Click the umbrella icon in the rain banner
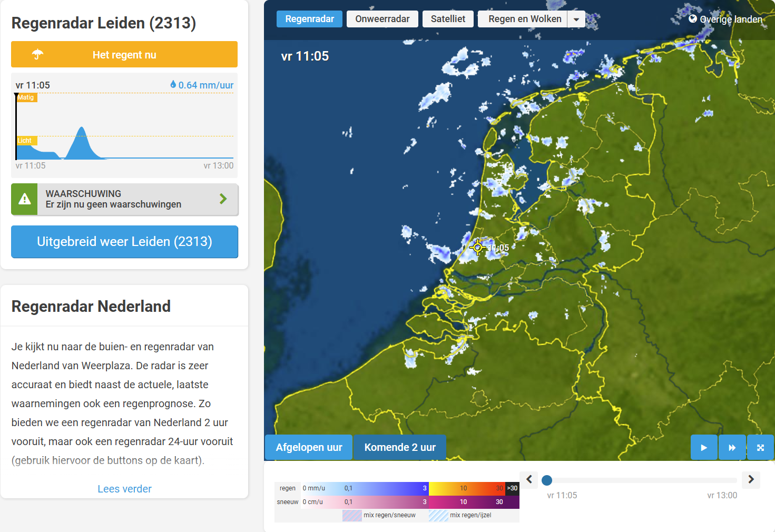 [x=37, y=54]
